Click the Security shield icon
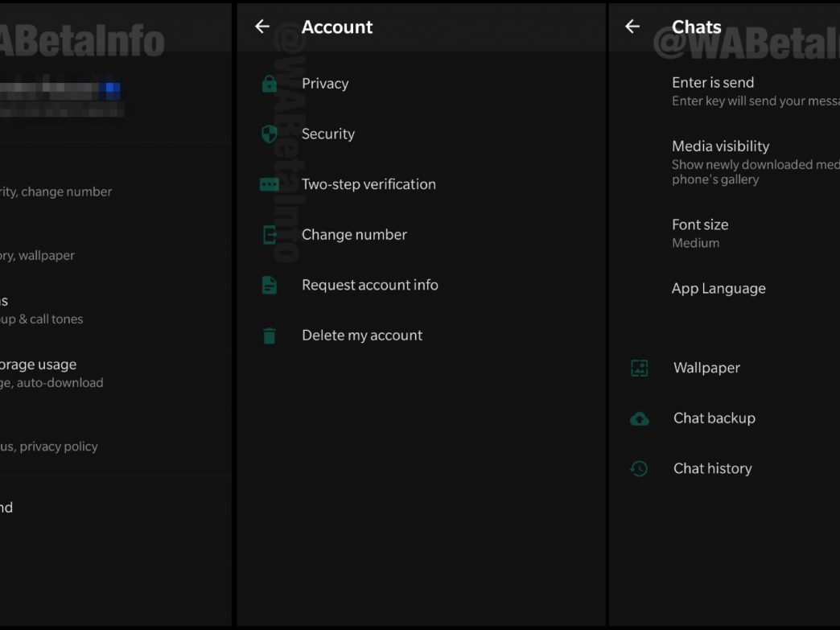 click(270, 134)
